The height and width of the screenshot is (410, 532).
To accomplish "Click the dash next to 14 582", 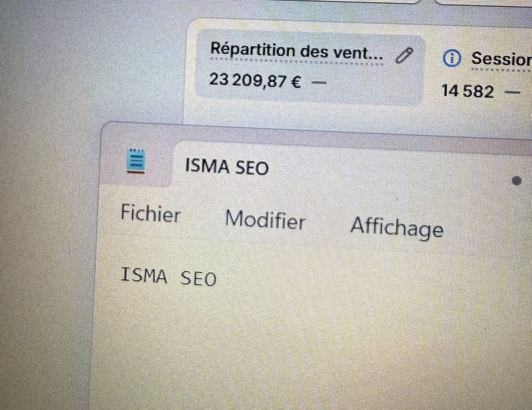I will coord(512,92).
